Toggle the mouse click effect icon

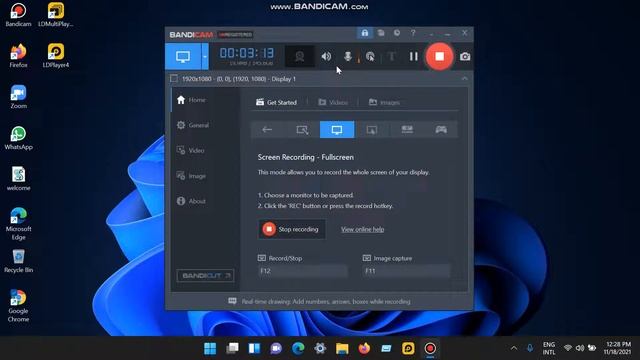[370, 57]
